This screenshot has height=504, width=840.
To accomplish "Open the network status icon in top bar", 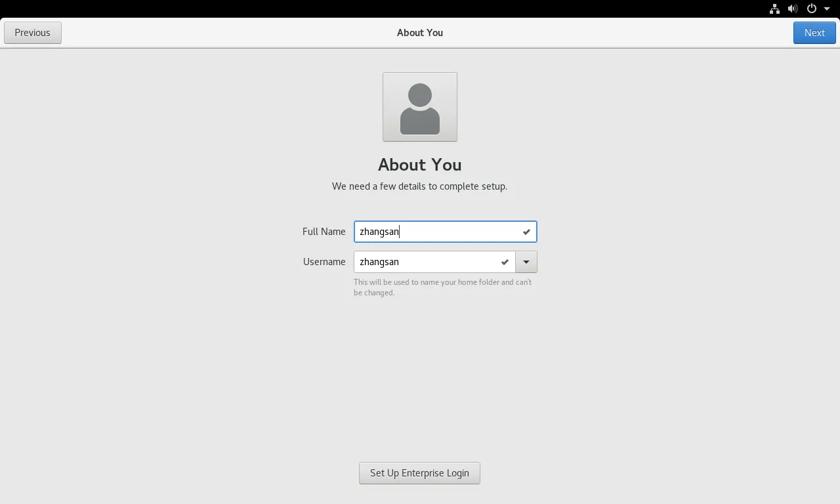I will point(774,9).
